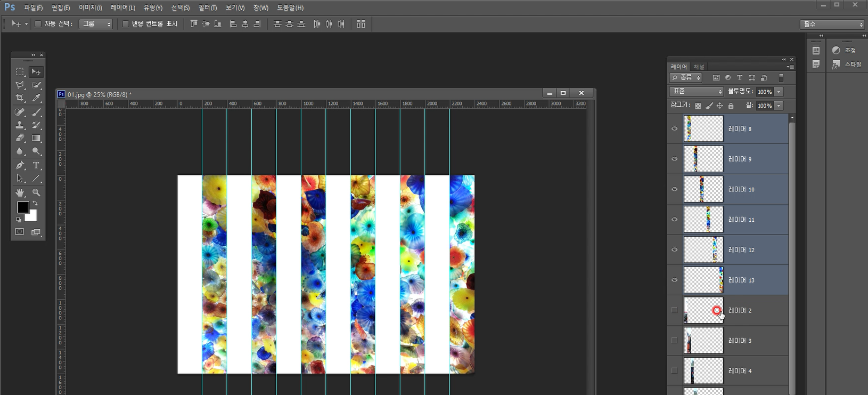Open the 그룹 auto-select dropdown
This screenshot has height=395, width=868.
96,24
